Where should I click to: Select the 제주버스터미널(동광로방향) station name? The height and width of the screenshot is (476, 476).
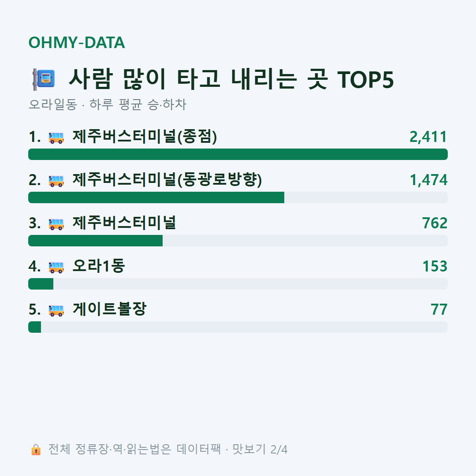coord(167,180)
